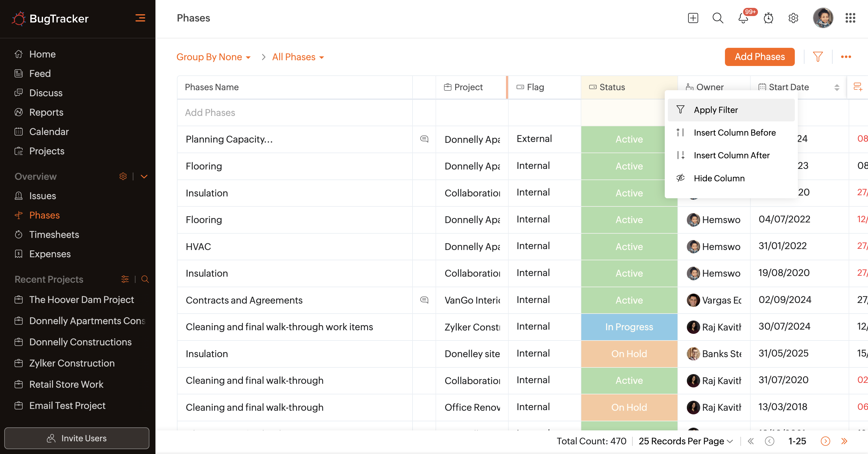Viewport: 868px width, 454px height.
Task: Choose Insert Column After
Action: [731, 155]
